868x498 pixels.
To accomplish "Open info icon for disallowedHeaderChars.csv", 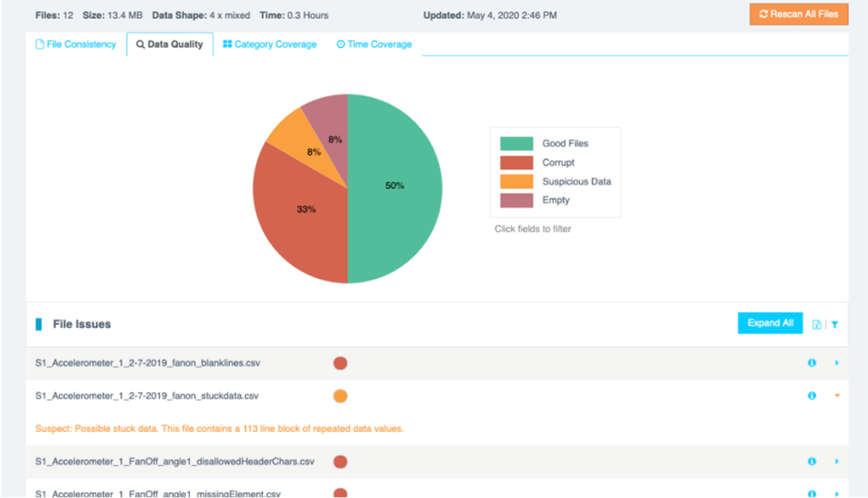I will (x=812, y=462).
